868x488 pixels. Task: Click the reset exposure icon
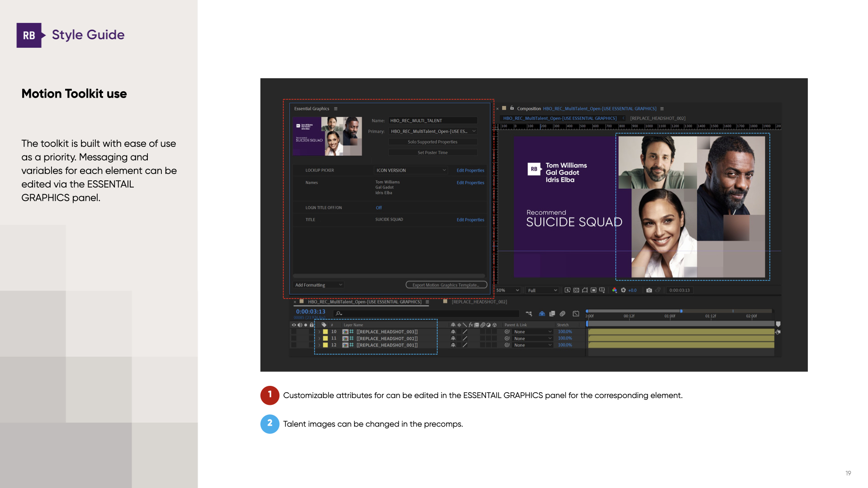[x=623, y=290]
